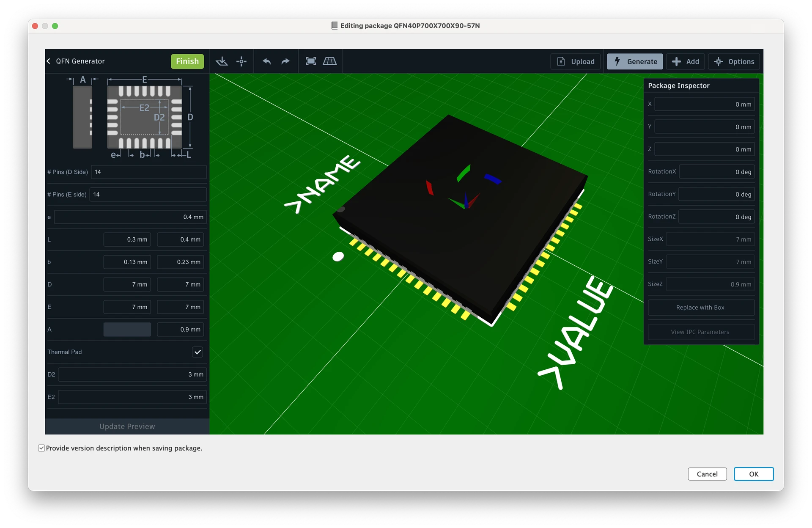Click the center origin crosshair icon

pos(241,61)
